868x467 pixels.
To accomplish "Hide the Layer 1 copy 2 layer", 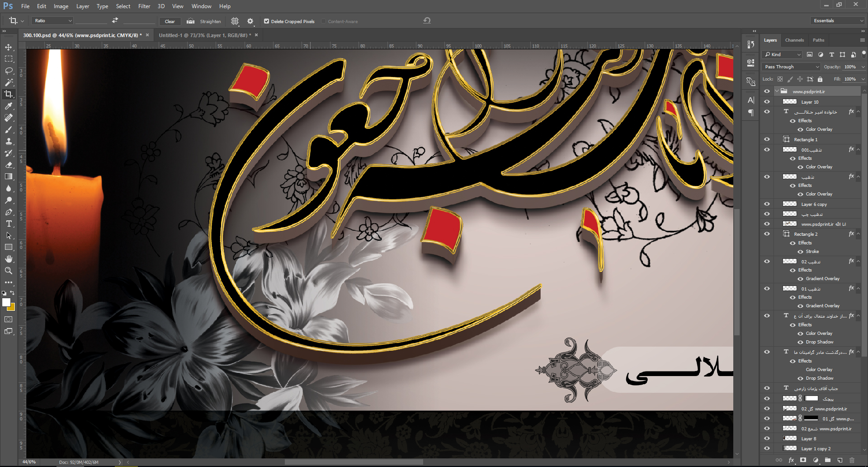I will 767,448.
